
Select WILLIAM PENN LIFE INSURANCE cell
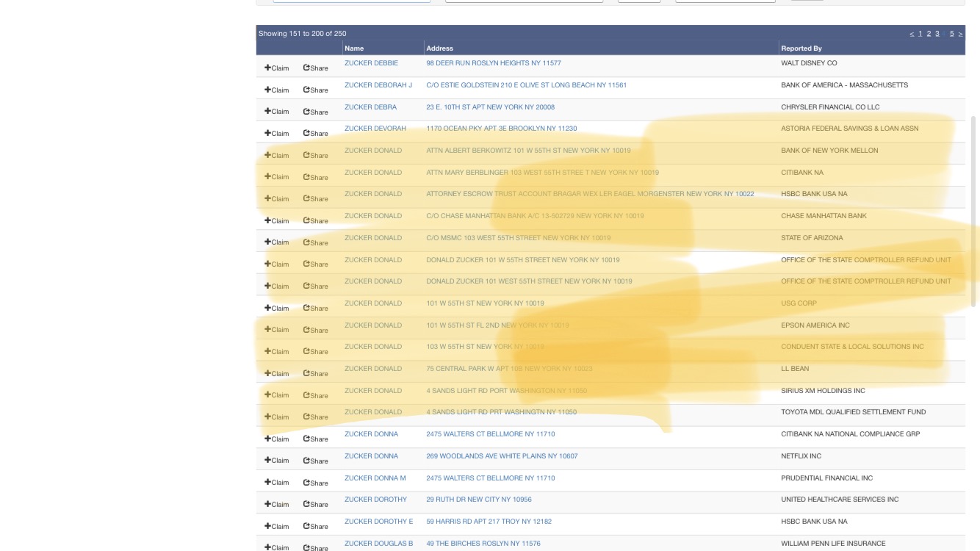(833, 544)
